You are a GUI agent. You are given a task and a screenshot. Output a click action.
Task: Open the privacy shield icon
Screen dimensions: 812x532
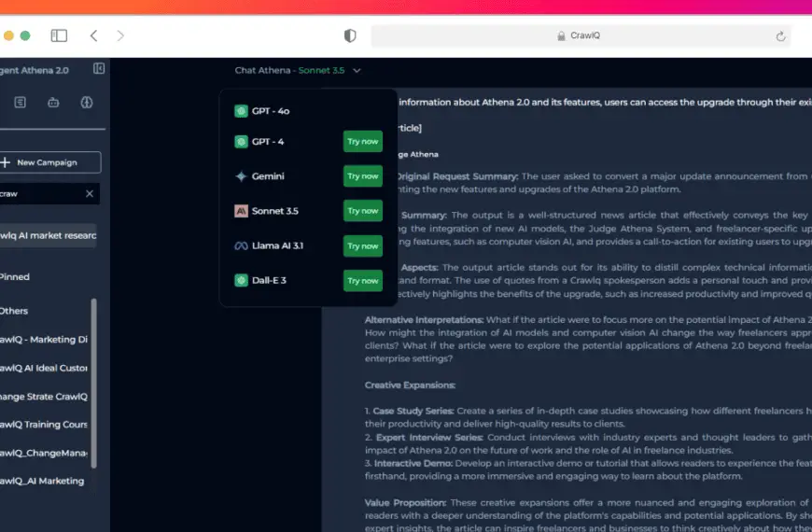[x=350, y=35]
